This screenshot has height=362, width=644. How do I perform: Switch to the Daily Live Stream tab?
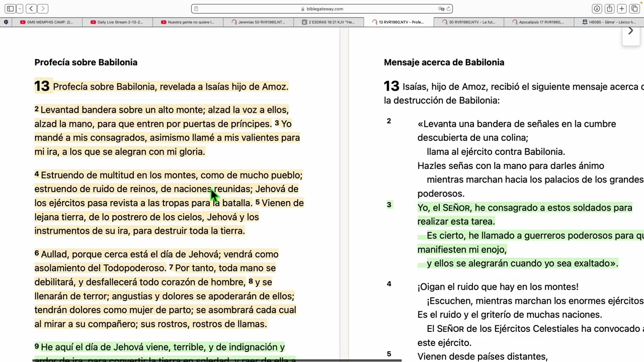(117, 22)
